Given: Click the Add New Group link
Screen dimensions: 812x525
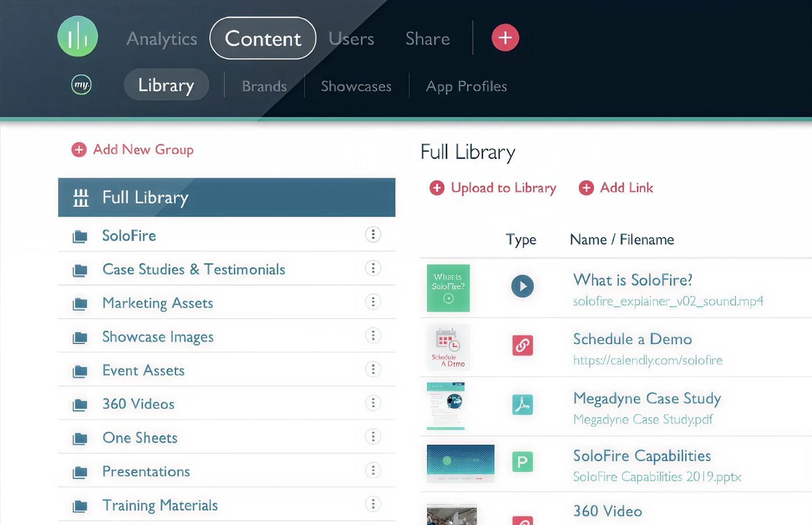Looking at the screenshot, I should point(143,150).
